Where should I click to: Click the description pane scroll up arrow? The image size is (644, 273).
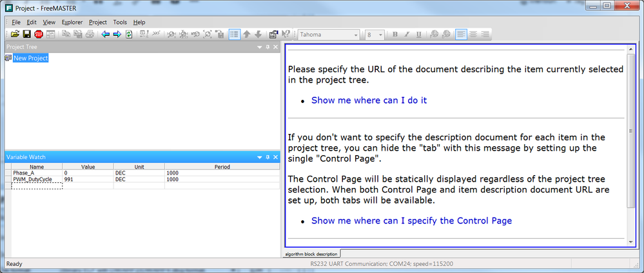click(631, 50)
